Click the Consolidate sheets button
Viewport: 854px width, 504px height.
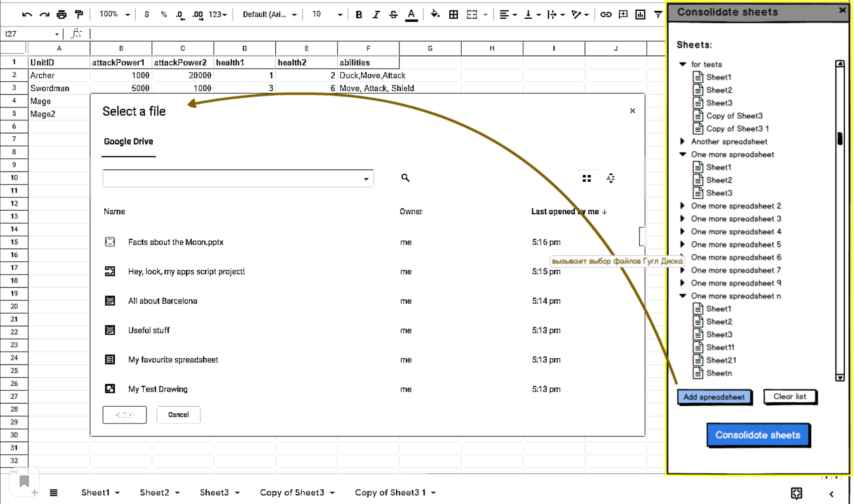(x=757, y=435)
